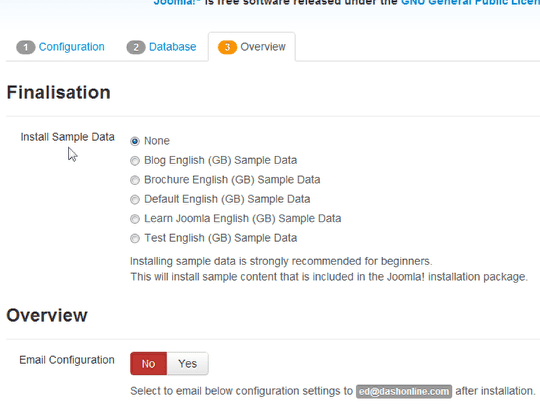Image resolution: width=540 pixels, height=411 pixels.
Task: Open the GNU General Public License link
Action: [470, 3]
